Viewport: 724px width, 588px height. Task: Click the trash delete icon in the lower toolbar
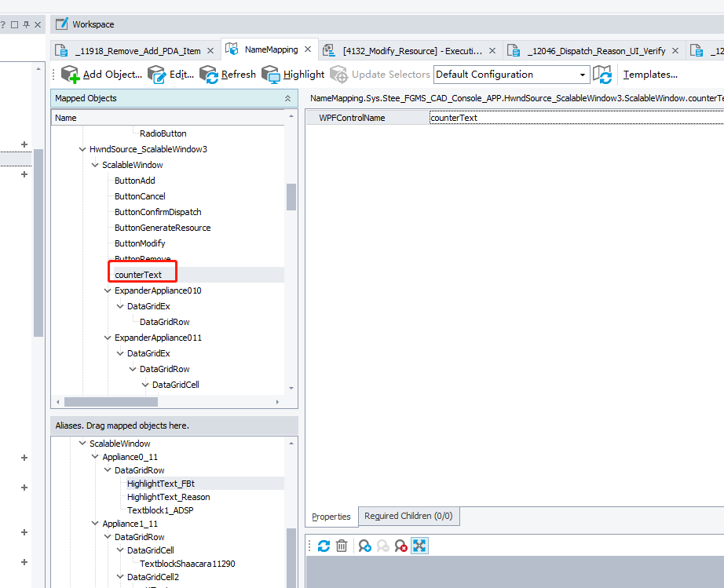[342, 546]
